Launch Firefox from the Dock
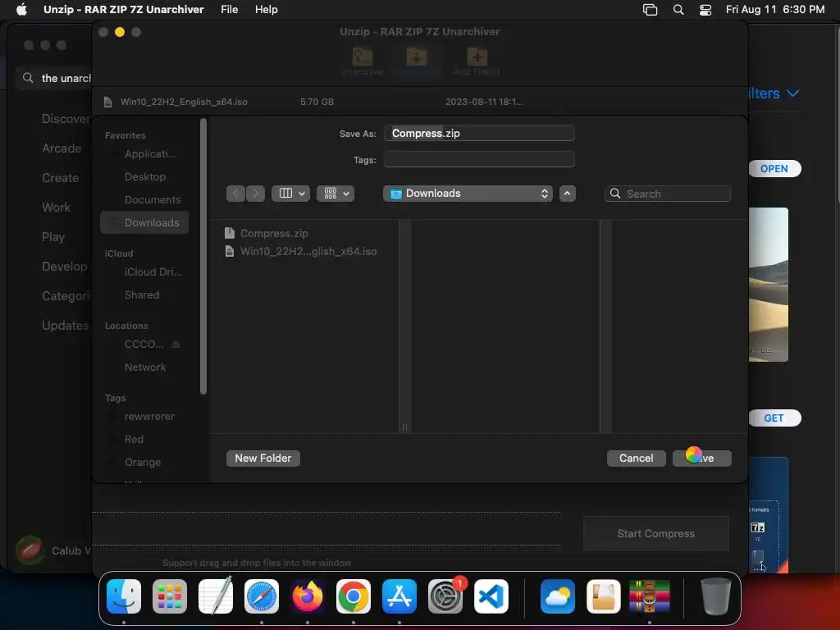840x630 pixels. (x=308, y=596)
